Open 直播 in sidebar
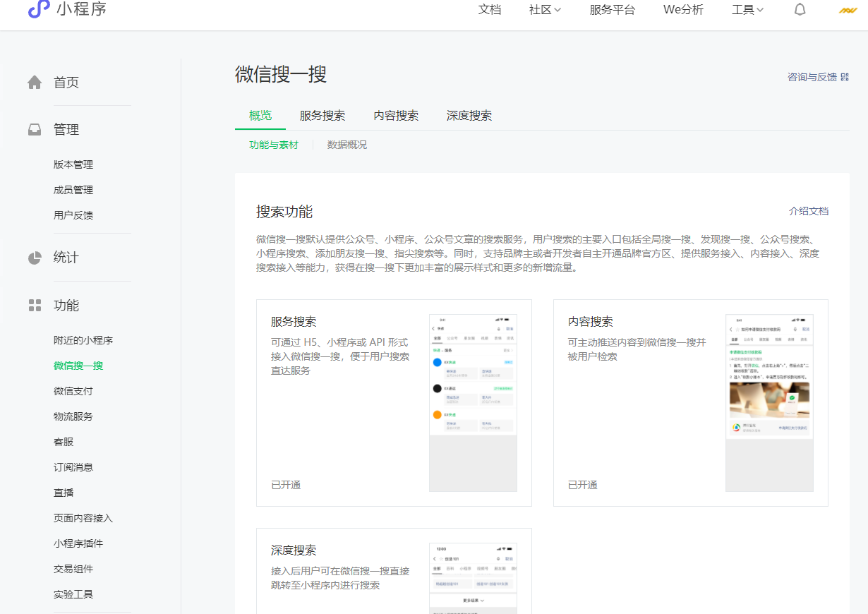This screenshot has height=614, width=868. 64,493
